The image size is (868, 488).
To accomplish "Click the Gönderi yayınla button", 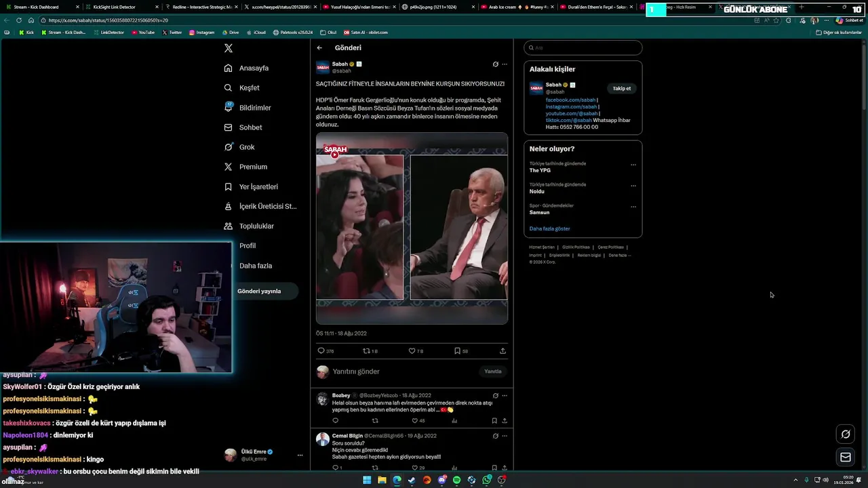I will pos(259,291).
